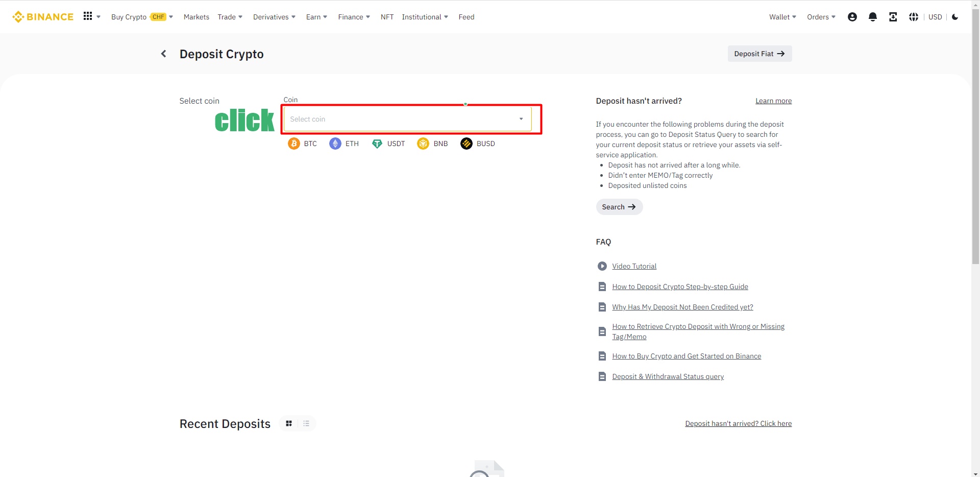Open the Video Tutorial link

click(x=634, y=266)
